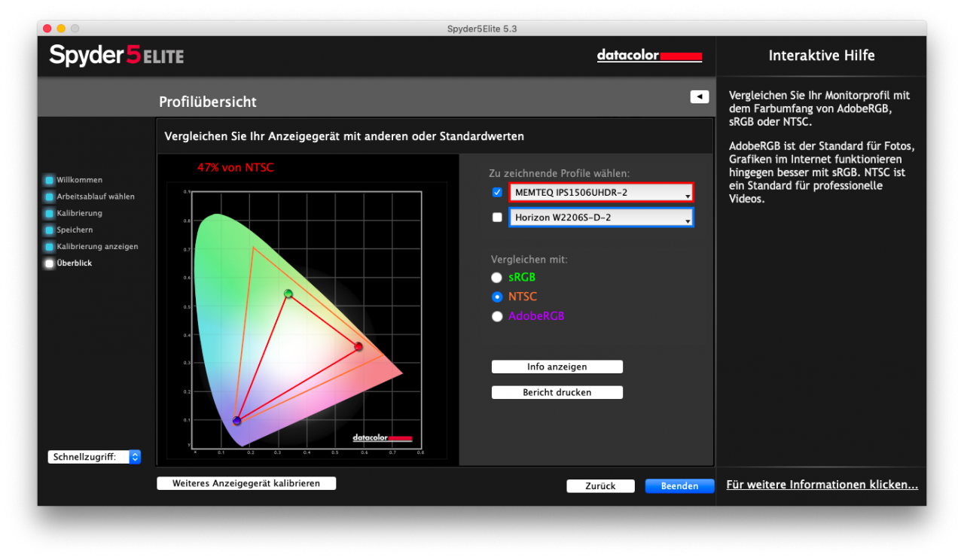Go to the Willkommen step

80,181
